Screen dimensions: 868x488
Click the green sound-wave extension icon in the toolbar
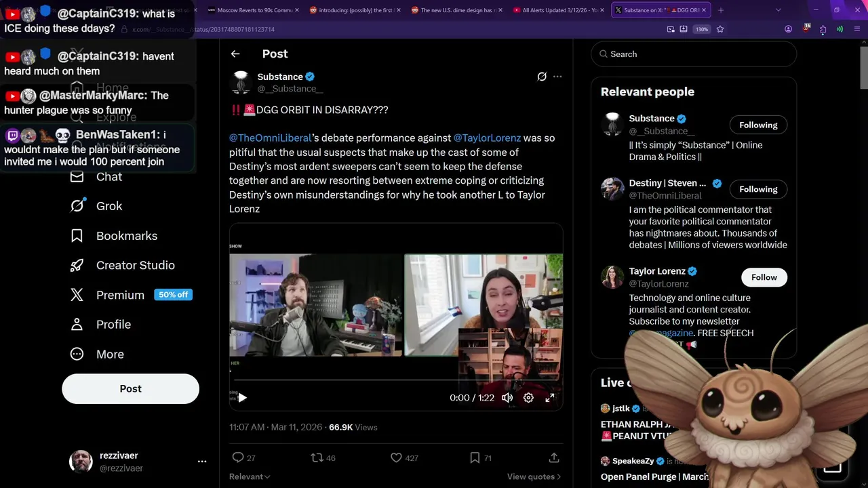point(840,29)
